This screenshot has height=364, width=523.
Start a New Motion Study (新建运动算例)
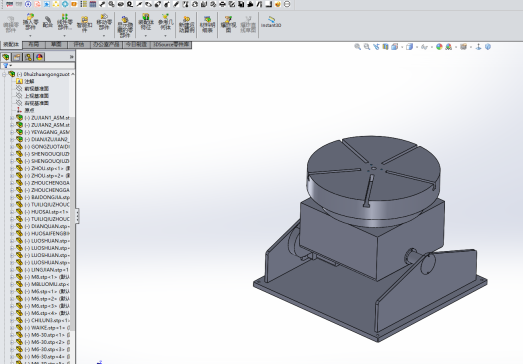click(x=187, y=25)
